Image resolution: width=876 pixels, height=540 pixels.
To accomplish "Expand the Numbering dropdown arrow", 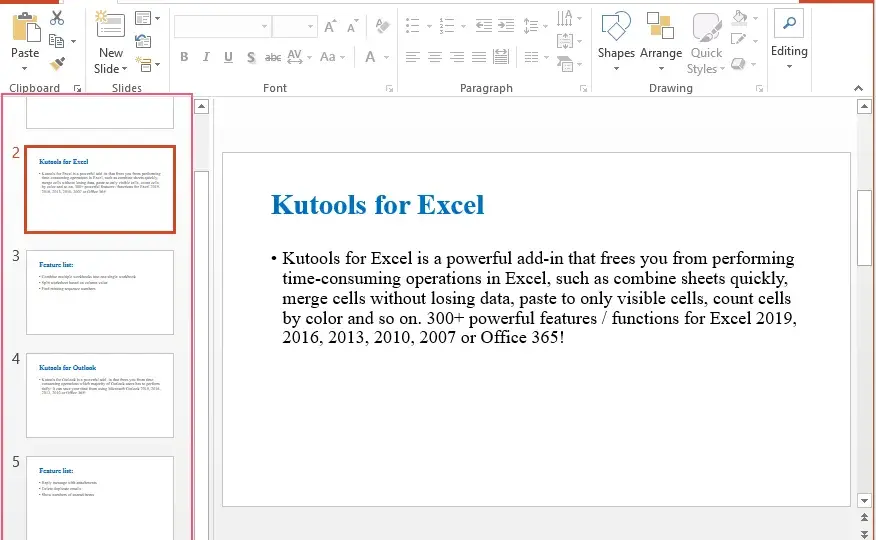I will pyautogui.click(x=463, y=26).
